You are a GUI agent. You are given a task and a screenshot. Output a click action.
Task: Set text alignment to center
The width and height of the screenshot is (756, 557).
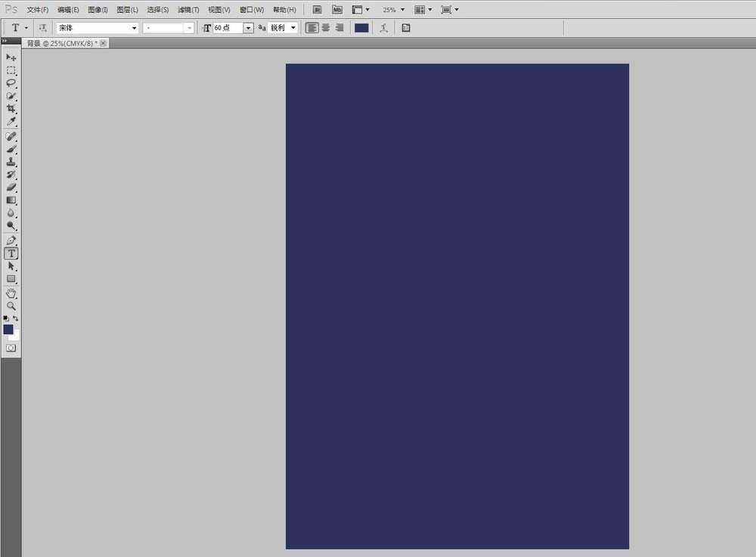[326, 28]
